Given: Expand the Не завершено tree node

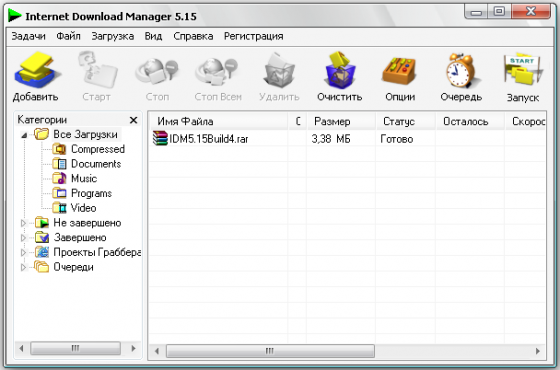Looking at the screenshot, I should coord(24,223).
